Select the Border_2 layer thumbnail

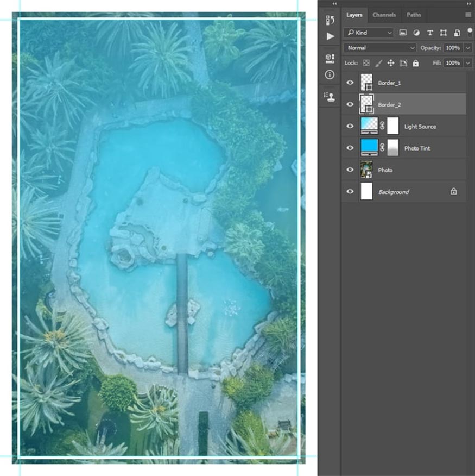(x=366, y=104)
